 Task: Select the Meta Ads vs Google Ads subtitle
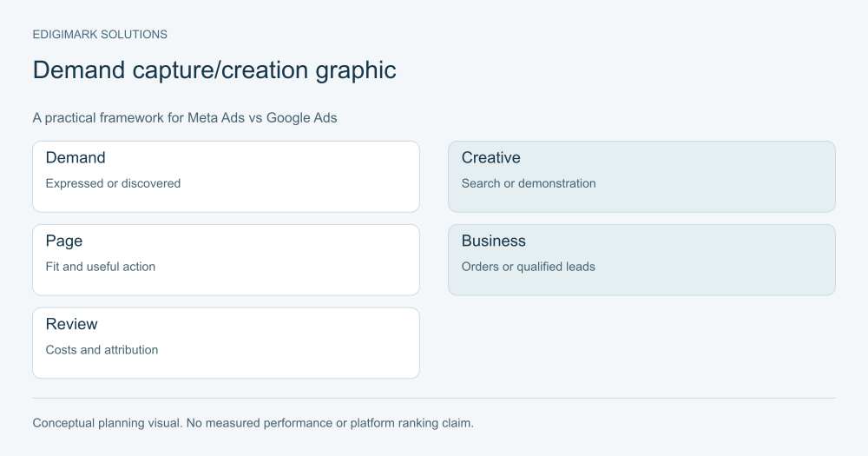click(184, 118)
